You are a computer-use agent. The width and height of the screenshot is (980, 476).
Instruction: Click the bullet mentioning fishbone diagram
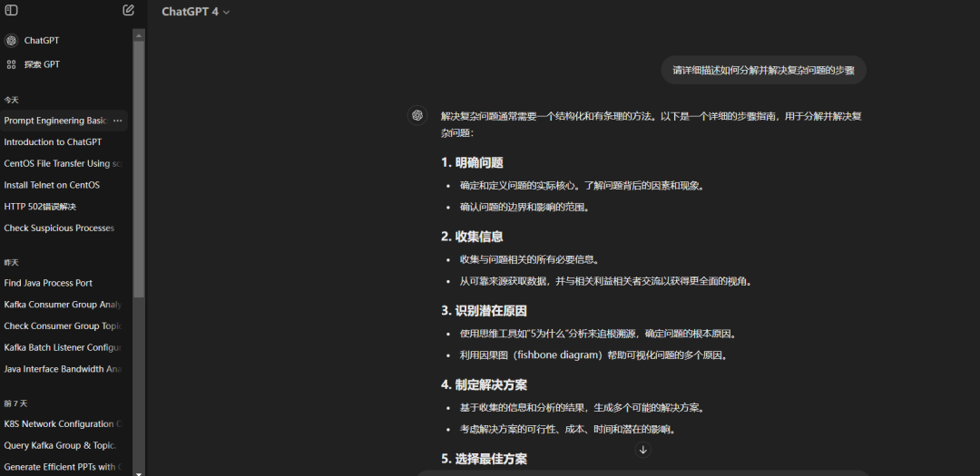tap(594, 355)
